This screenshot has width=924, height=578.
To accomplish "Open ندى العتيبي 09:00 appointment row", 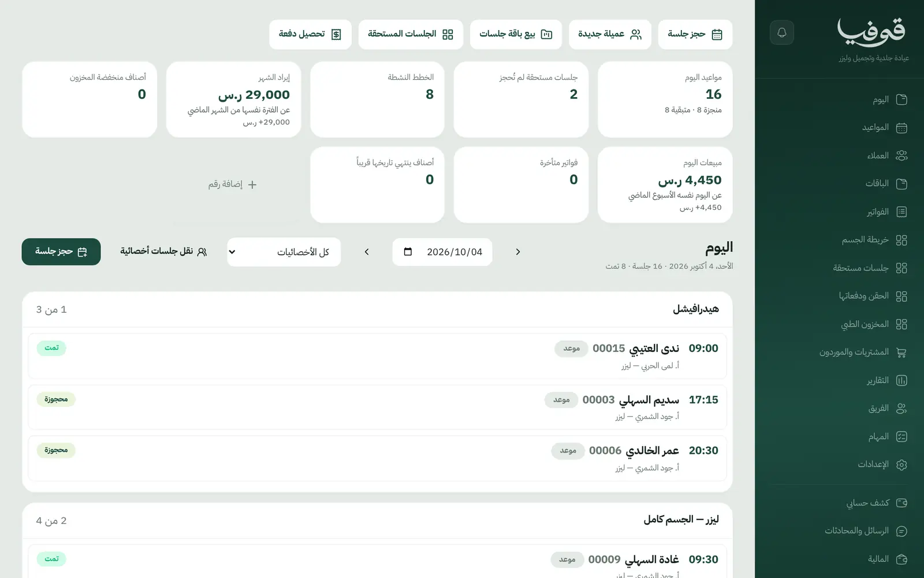I will click(x=377, y=356).
